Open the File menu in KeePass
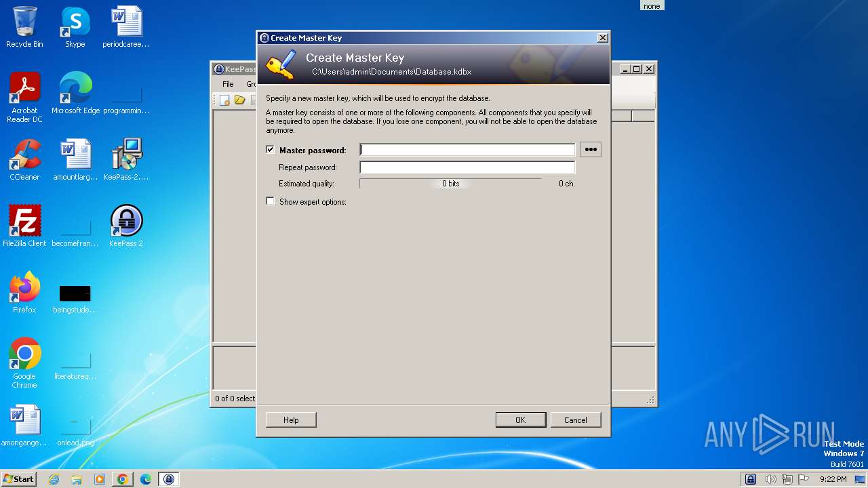The height and width of the screenshot is (488, 868). 228,84
